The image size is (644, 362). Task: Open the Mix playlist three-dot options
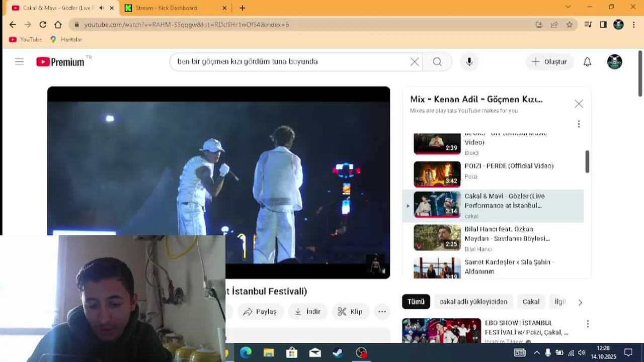pyautogui.click(x=579, y=124)
